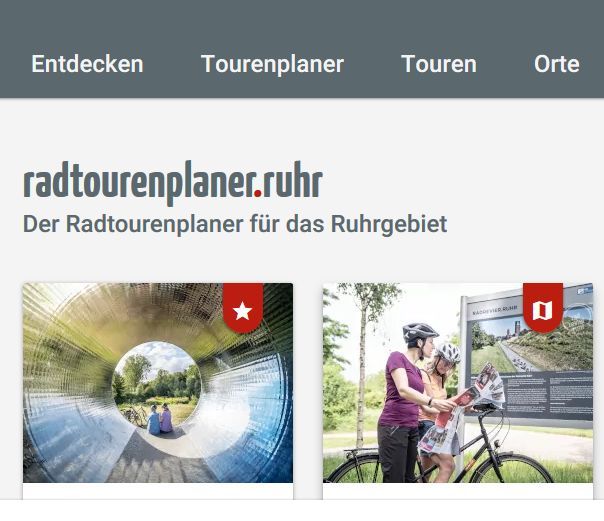The height and width of the screenshot is (521, 604).
Task: Click the white footer of the tunnel card
Action: point(158,491)
